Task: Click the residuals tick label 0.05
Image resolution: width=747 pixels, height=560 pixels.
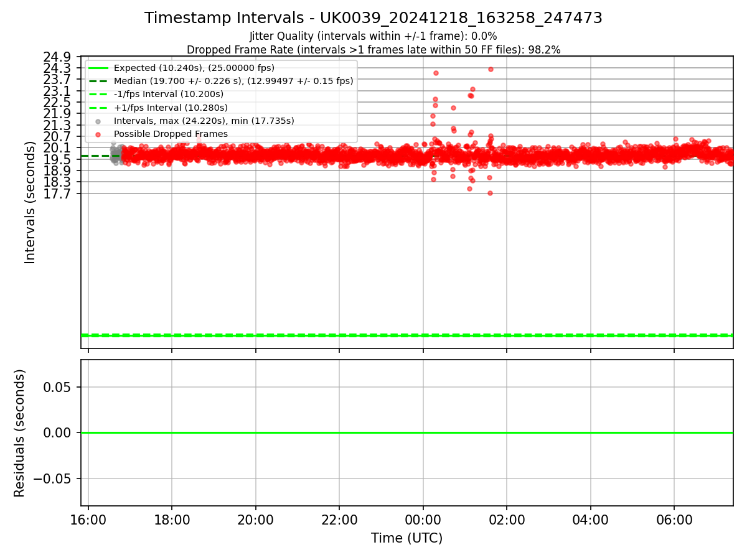Action: coord(57,387)
